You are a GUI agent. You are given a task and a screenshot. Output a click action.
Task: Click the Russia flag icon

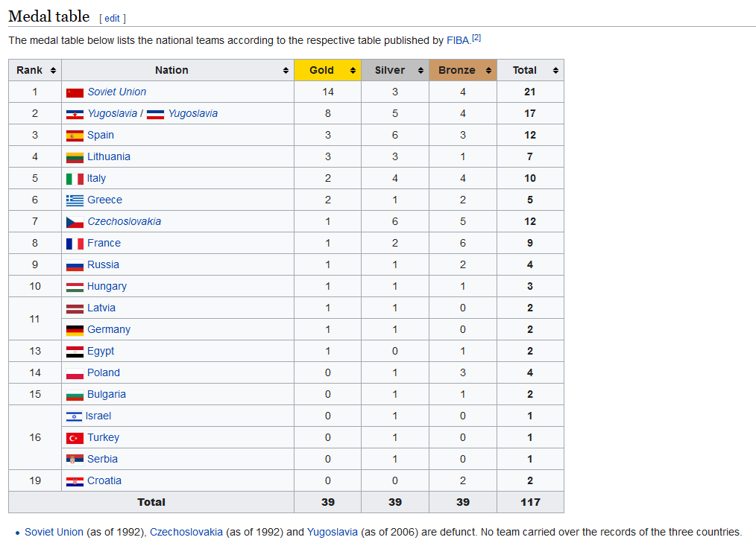[75, 265]
